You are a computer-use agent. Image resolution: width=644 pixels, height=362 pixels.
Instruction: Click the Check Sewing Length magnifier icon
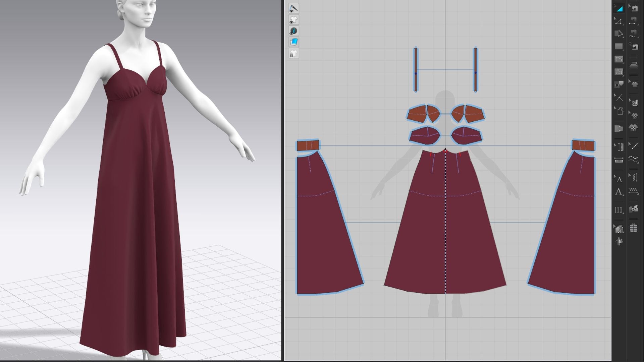[633, 46]
